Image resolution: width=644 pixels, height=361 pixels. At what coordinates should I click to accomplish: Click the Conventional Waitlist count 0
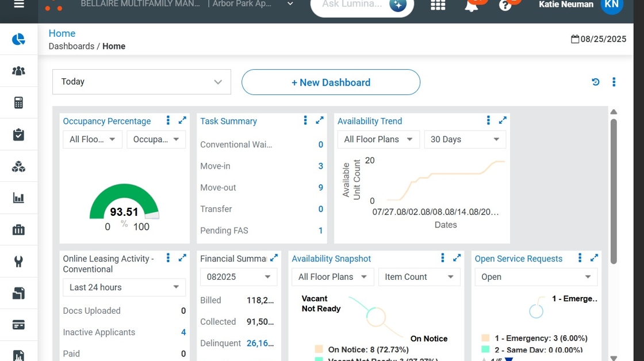tap(321, 145)
